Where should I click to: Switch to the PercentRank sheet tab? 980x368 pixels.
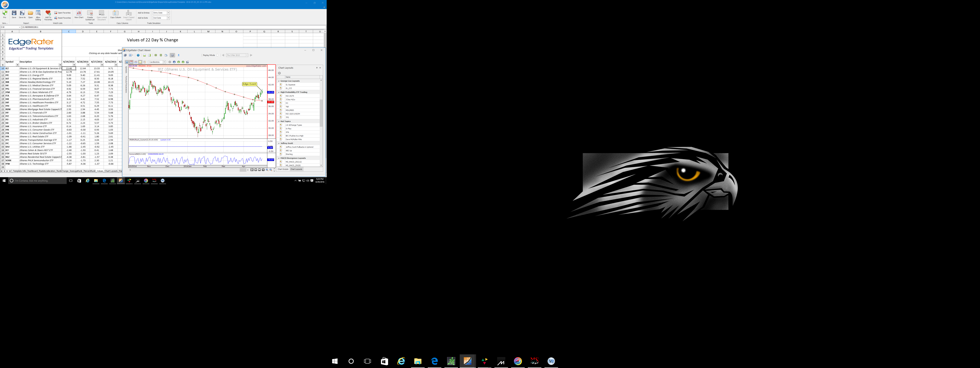[x=90, y=171]
